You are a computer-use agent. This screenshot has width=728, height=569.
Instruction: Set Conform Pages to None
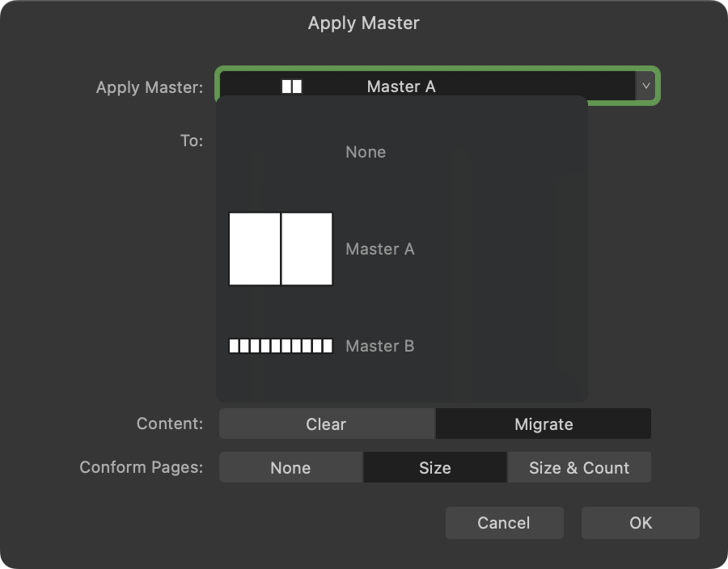click(x=290, y=467)
